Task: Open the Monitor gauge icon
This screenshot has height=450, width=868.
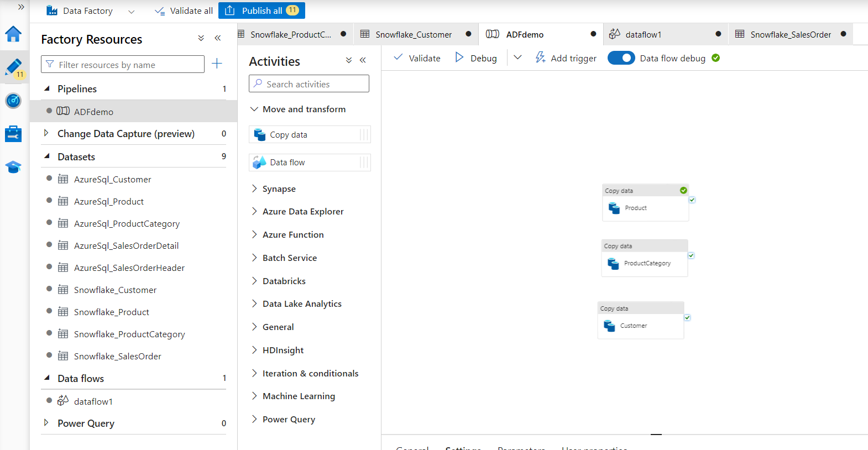Action: point(13,101)
